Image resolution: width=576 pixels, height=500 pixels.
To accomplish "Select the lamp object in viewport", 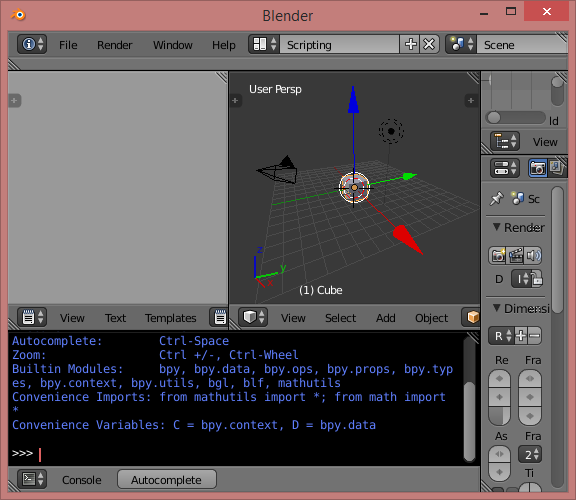I will (x=391, y=131).
